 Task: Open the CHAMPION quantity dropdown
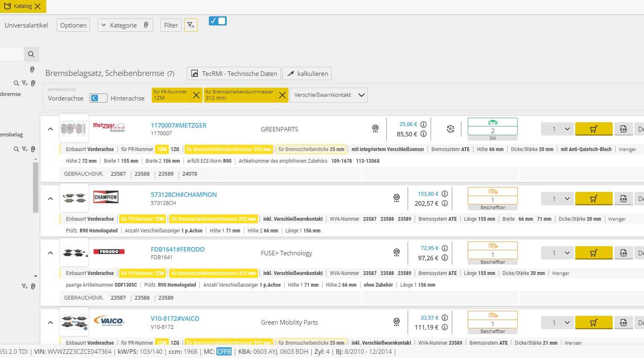[x=557, y=199]
